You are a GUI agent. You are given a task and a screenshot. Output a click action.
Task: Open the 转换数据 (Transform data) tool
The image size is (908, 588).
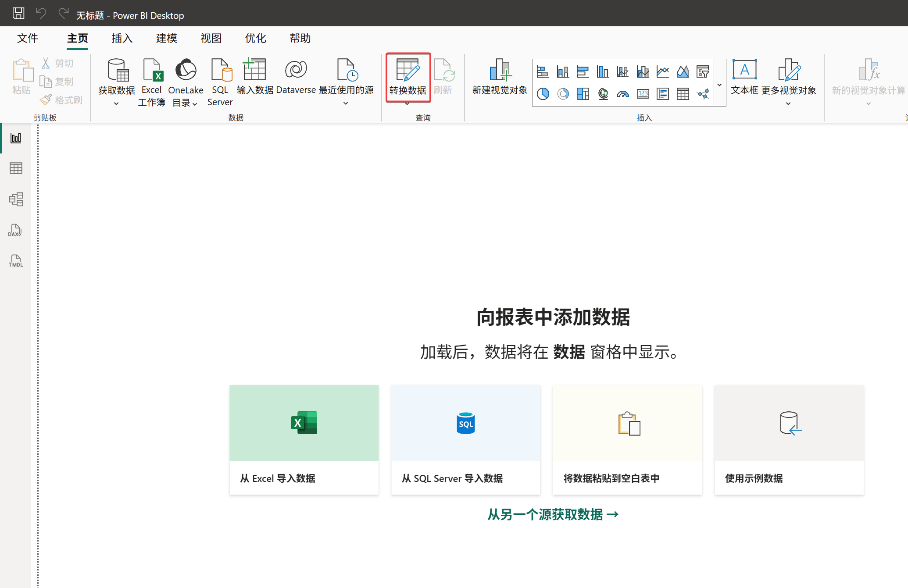click(x=408, y=78)
